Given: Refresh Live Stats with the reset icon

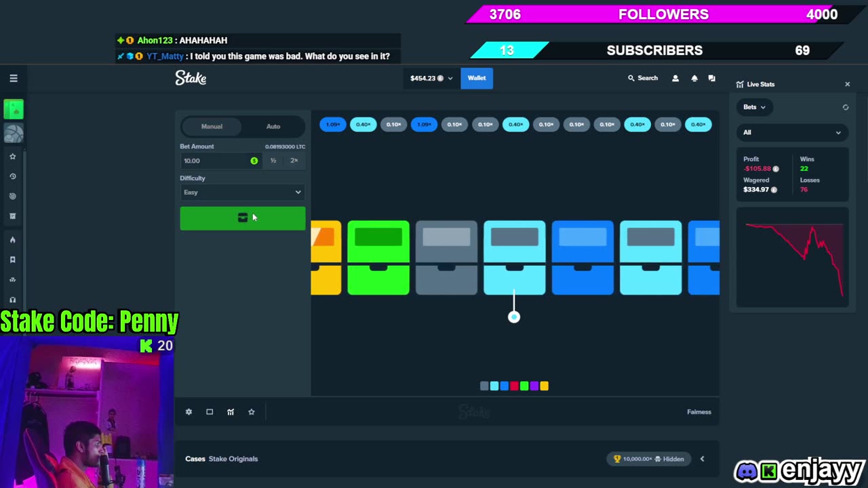Looking at the screenshot, I should click(845, 107).
